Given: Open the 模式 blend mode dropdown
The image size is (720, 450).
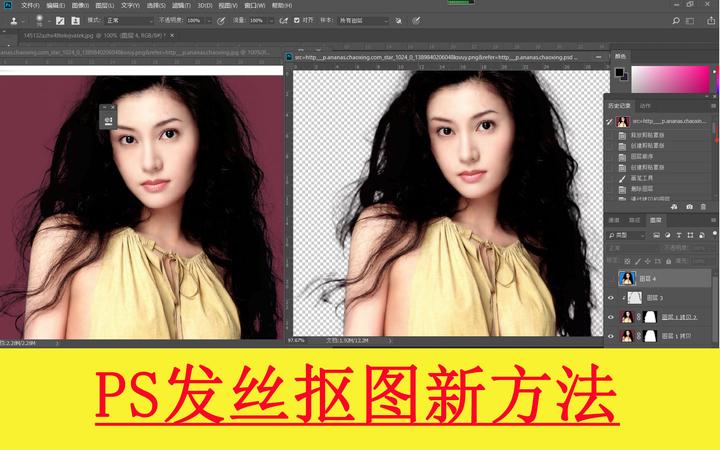Looking at the screenshot, I should 129,21.
